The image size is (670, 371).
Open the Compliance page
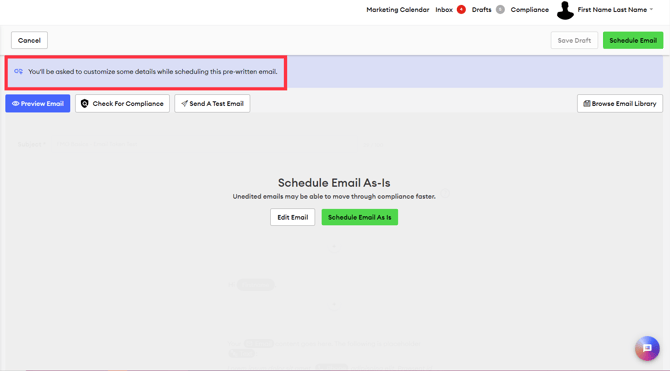[529, 9]
